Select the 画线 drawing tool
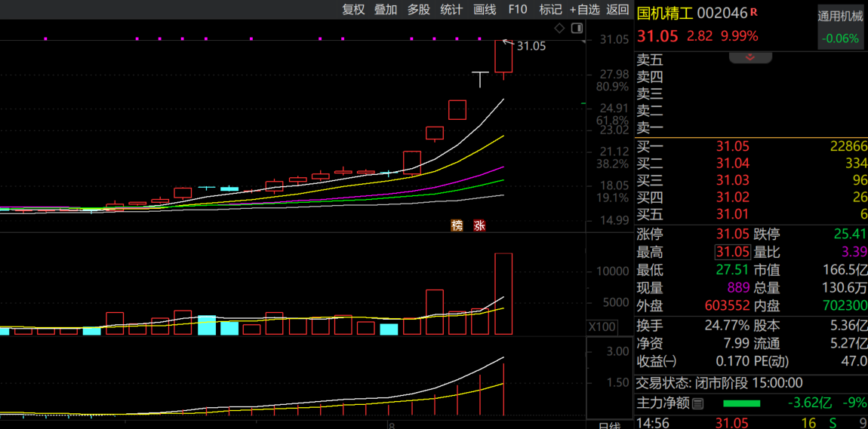The height and width of the screenshot is (429, 868). [x=485, y=9]
